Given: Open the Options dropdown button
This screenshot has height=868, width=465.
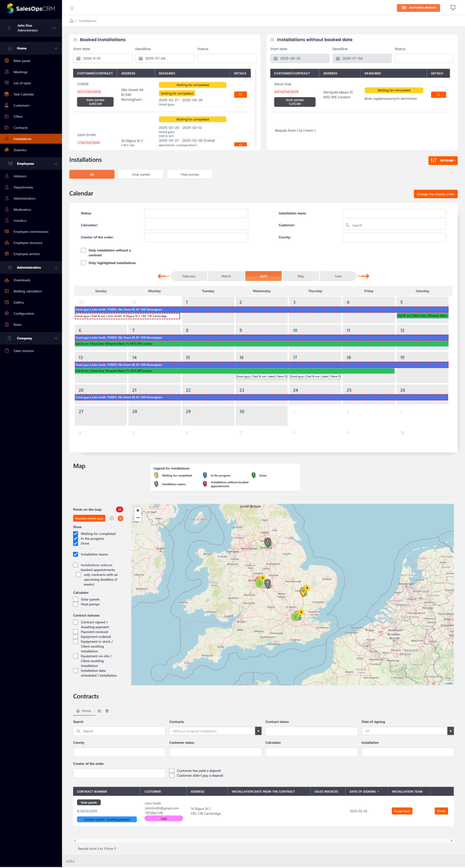Looking at the screenshot, I should pyautogui.click(x=443, y=161).
